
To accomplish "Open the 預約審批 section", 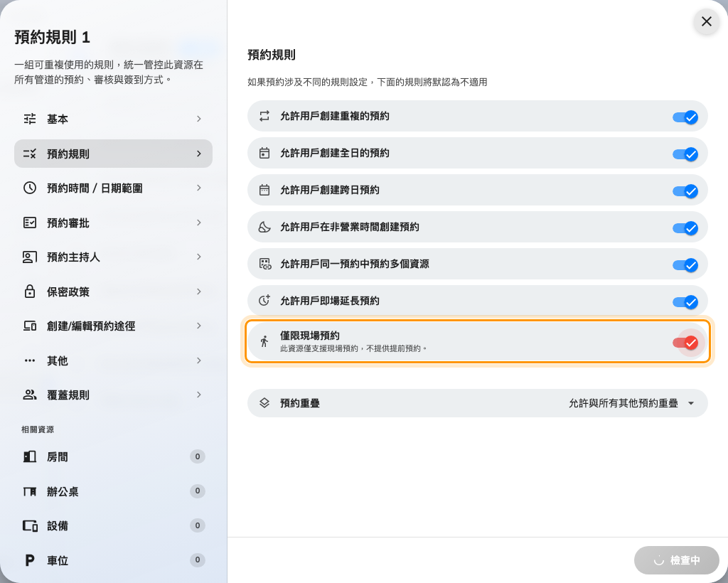I will pyautogui.click(x=113, y=223).
